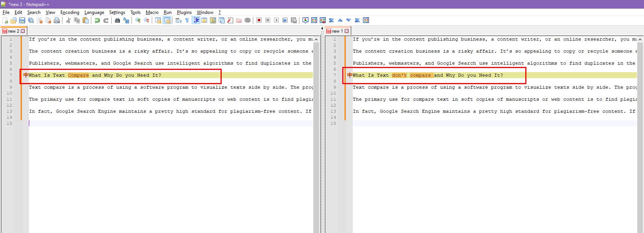Run Compare with the Compare plugin icon
Viewport: 644px width, 233px height.
314,20
